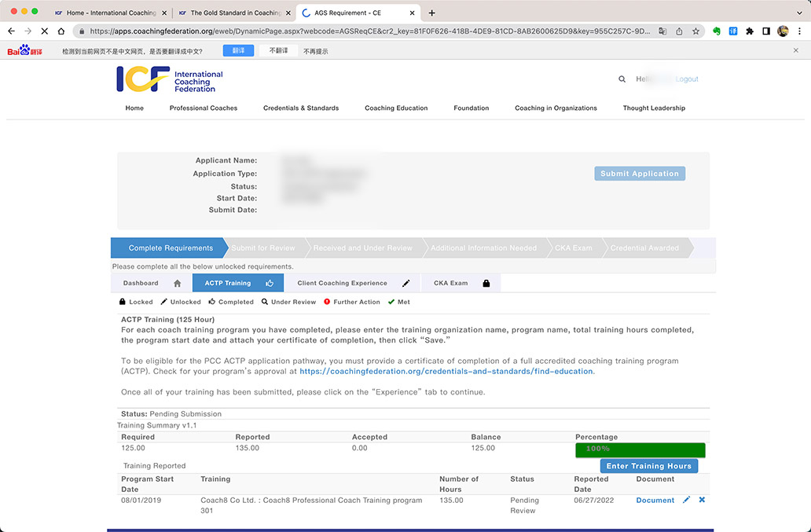Open Coaching Education menu
This screenshot has width=811, height=532.
(x=396, y=108)
